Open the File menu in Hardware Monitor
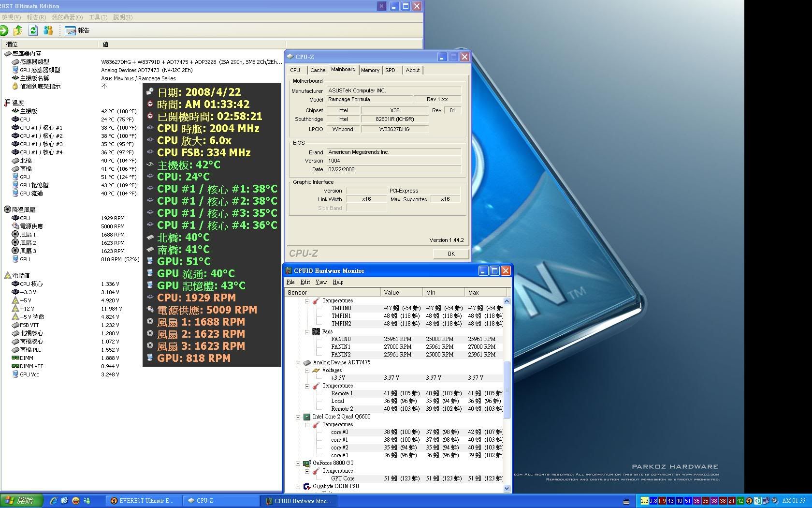 (290, 282)
